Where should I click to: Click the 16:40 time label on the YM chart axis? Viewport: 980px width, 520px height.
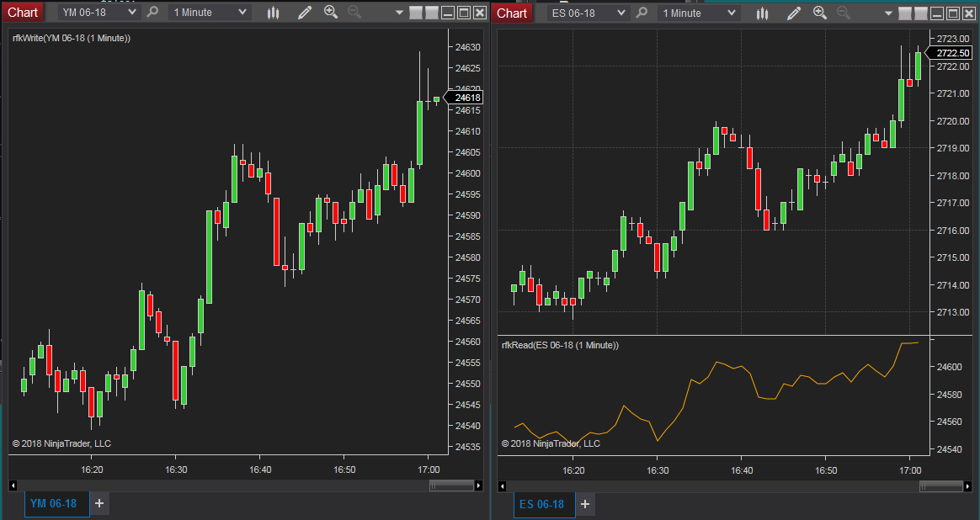(260, 470)
